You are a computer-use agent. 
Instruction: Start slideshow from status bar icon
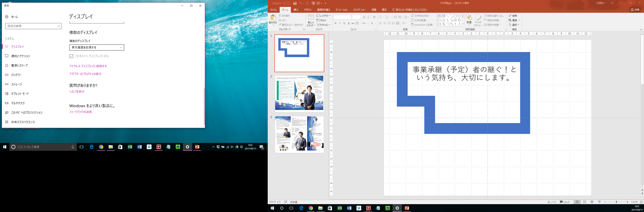[x=599, y=202]
